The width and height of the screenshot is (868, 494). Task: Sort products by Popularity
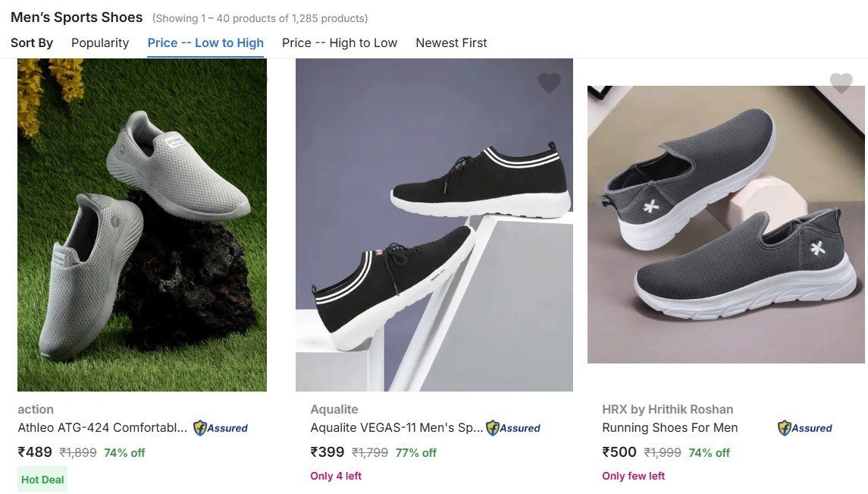point(99,42)
